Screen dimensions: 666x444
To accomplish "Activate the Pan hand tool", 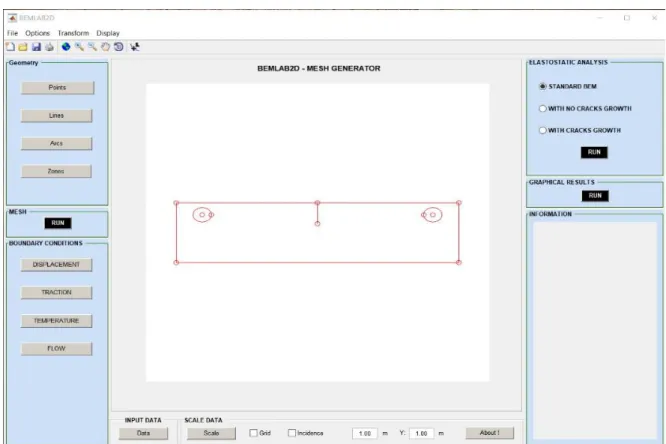I will click(105, 47).
